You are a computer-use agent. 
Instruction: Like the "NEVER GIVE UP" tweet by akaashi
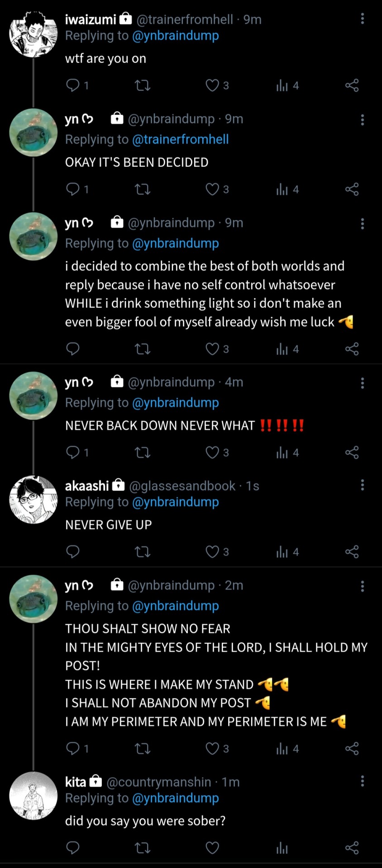(212, 552)
